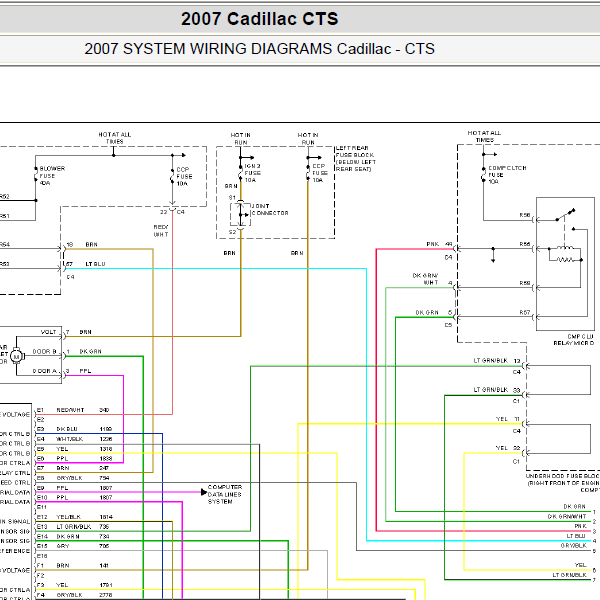Click the 'LT GRN/BLK' label at terminal 7, bottom right
600x600 pixels.
569,575
